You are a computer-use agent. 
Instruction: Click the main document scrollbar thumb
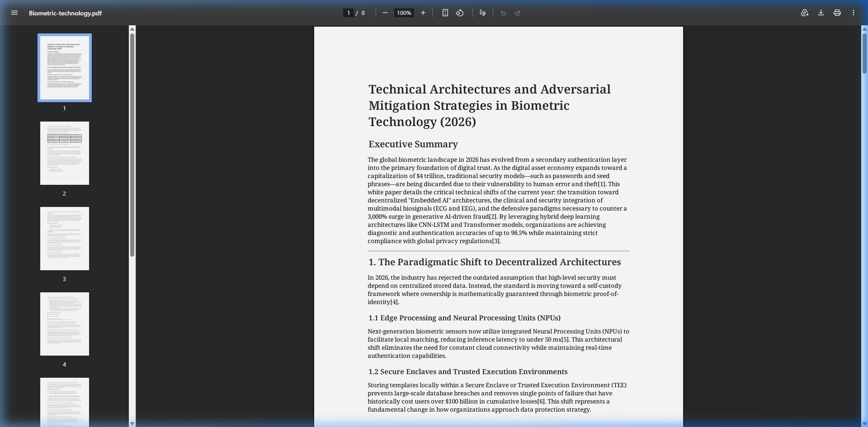(864, 53)
